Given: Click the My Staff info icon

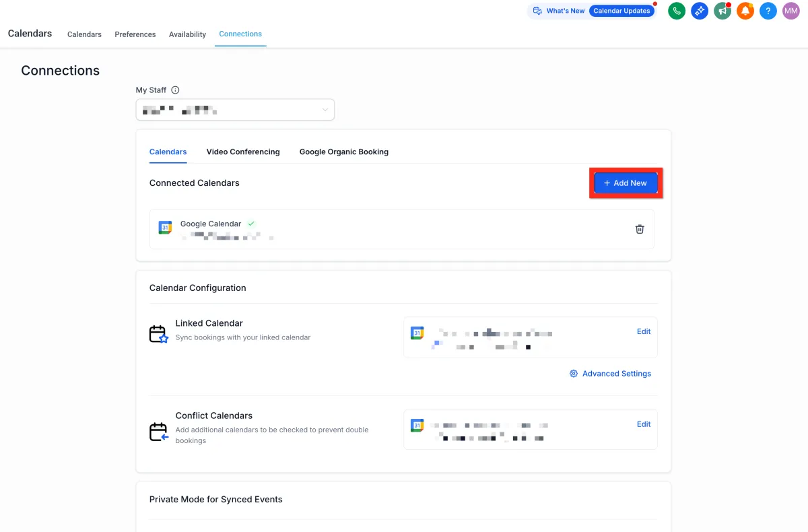Looking at the screenshot, I should [x=175, y=90].
